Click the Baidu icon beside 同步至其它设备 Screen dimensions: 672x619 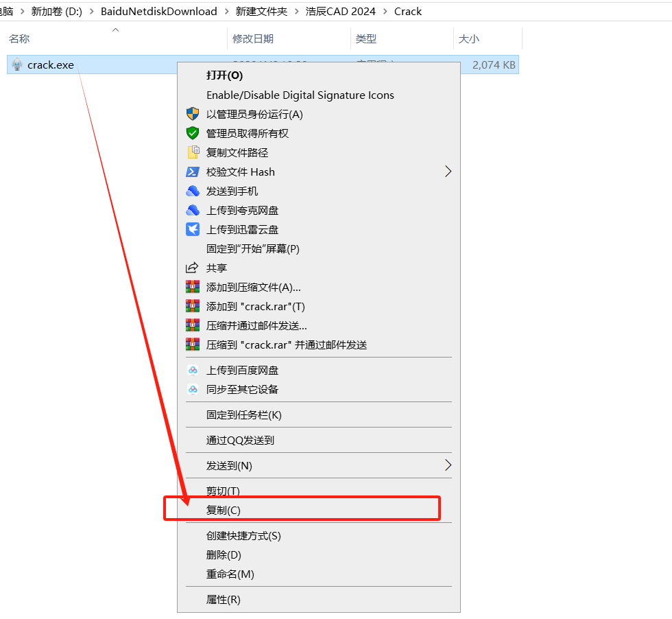coord(193,390)
